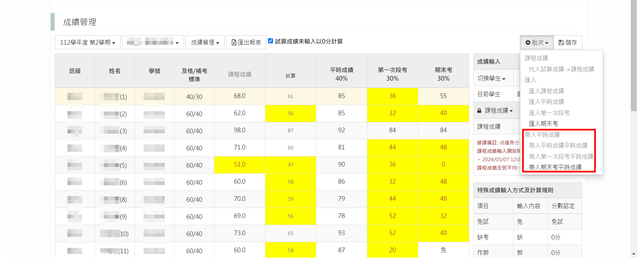Choose 匯入平時成績 in the batch menu
Screen dimensions: 644x264
[546, 102]
